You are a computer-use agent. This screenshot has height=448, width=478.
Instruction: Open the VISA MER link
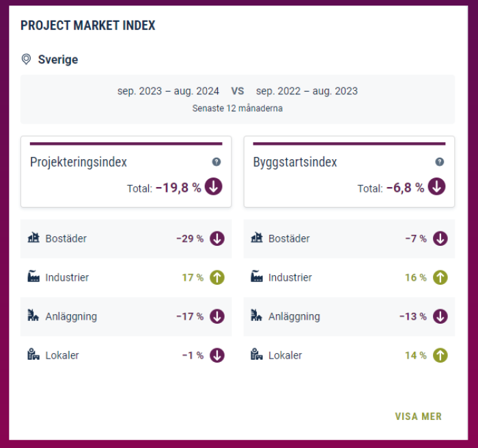click(418, 417)
